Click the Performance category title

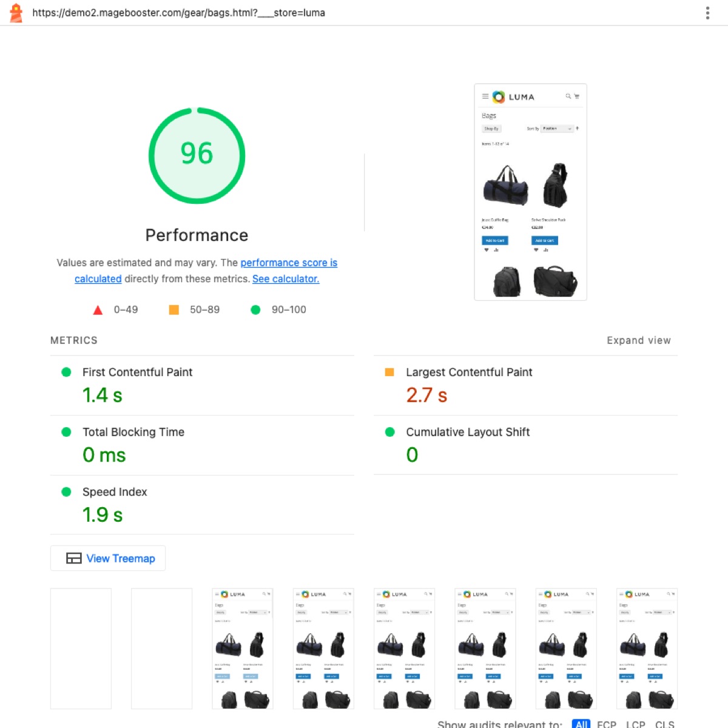pos(197,235)
